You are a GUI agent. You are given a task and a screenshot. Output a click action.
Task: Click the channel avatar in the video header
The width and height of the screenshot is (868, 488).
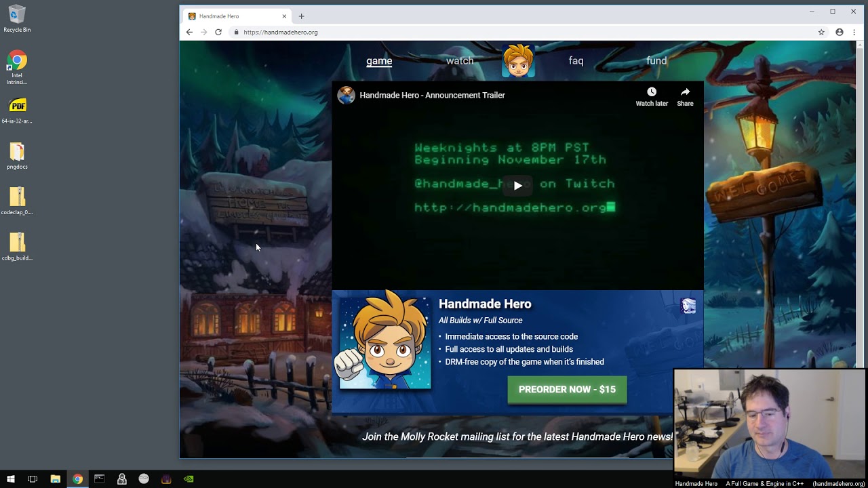(x=347, y=95)
